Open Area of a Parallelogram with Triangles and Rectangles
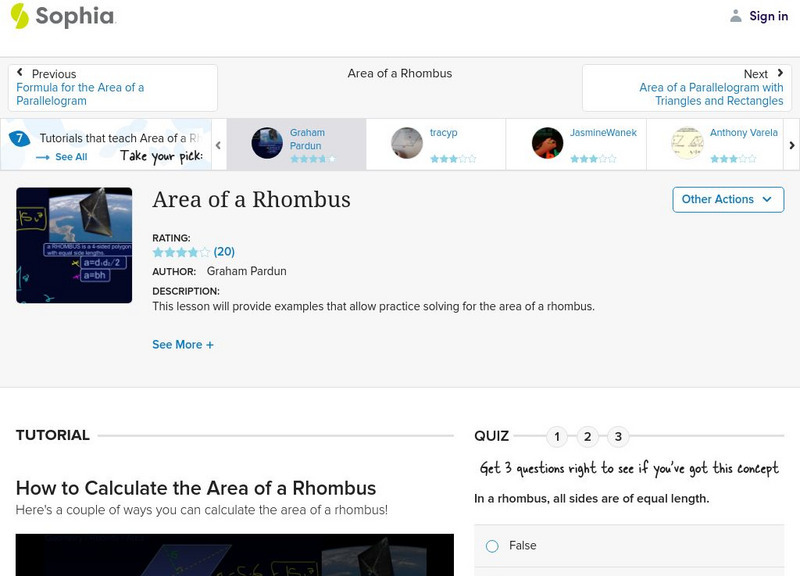800x576 pixels. 711,94
